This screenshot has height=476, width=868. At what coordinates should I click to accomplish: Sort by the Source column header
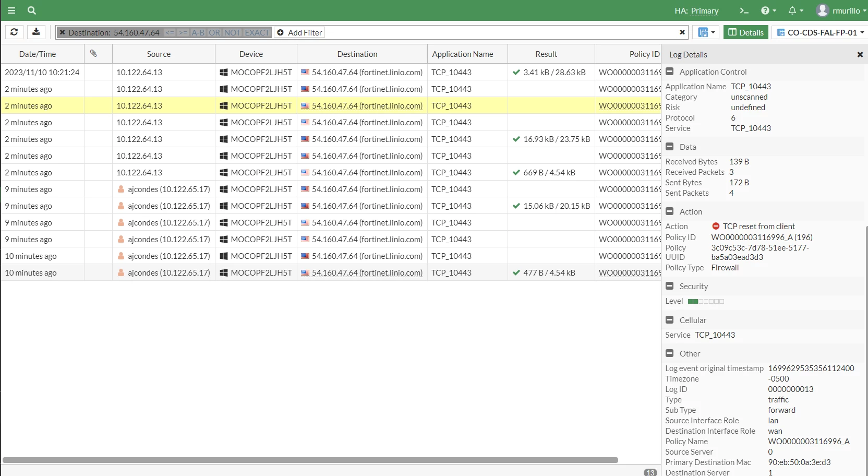[159, 54]
